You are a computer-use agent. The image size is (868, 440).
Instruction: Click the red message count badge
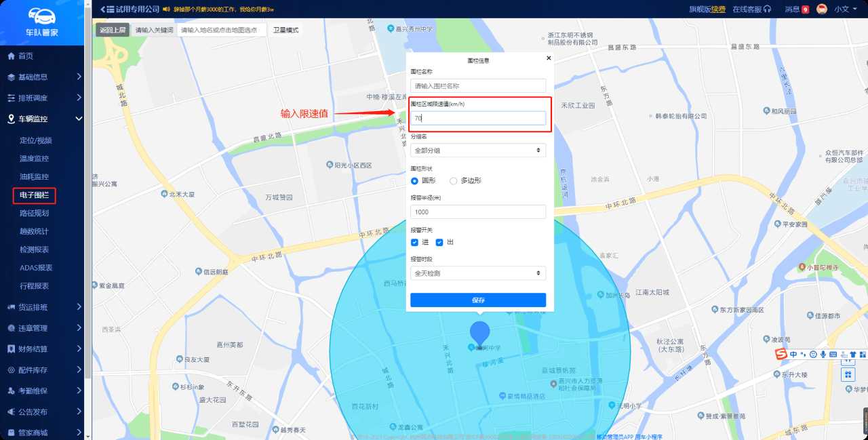(805, 9)
